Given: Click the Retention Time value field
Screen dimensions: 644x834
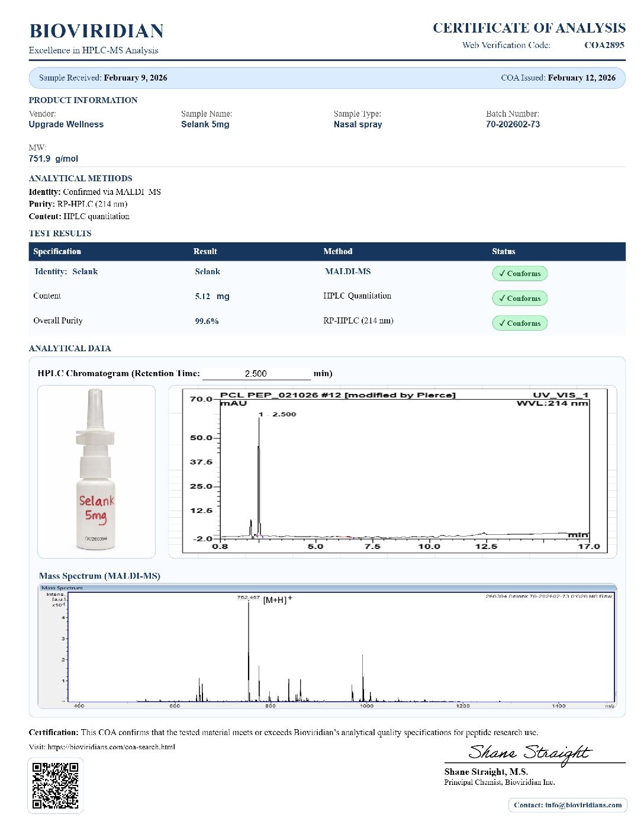Looking at the screenshot, I should point(256,374).
